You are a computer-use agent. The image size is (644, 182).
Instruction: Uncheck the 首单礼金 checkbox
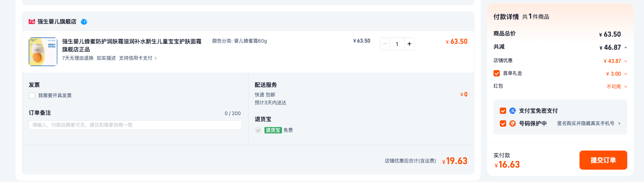coord(497,73)
